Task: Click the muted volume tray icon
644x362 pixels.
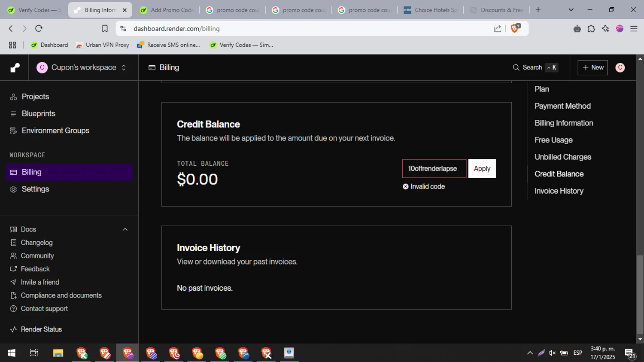Action: [x=552, y=353]
